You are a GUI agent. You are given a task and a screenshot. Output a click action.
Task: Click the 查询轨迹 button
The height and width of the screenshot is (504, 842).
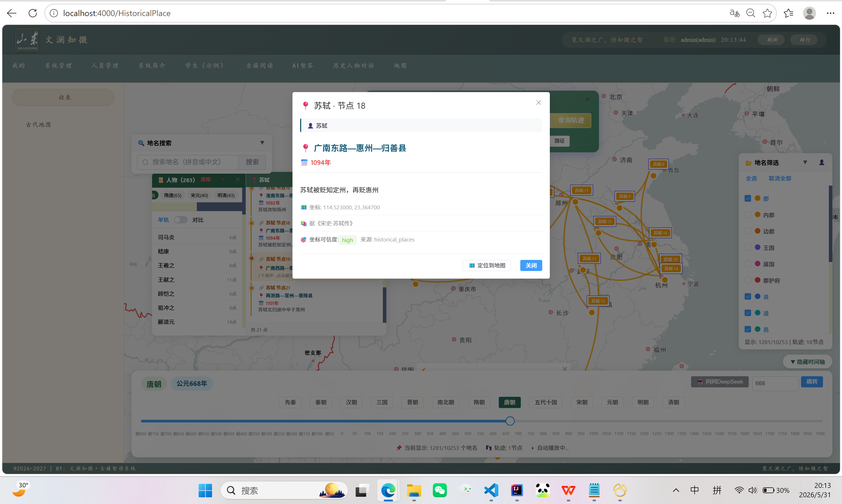click(x=571, y=120)
